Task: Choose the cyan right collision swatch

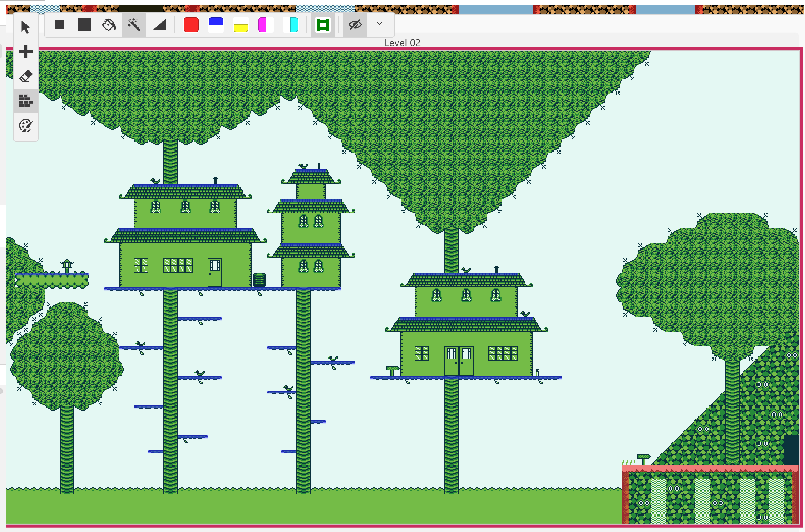Action: point(291,25)
